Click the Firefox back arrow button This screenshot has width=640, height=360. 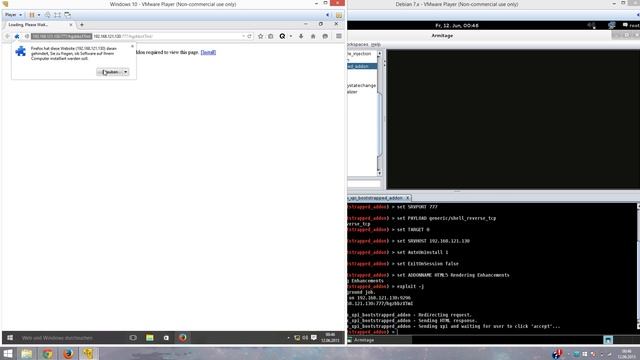click(x=7, y=36)
